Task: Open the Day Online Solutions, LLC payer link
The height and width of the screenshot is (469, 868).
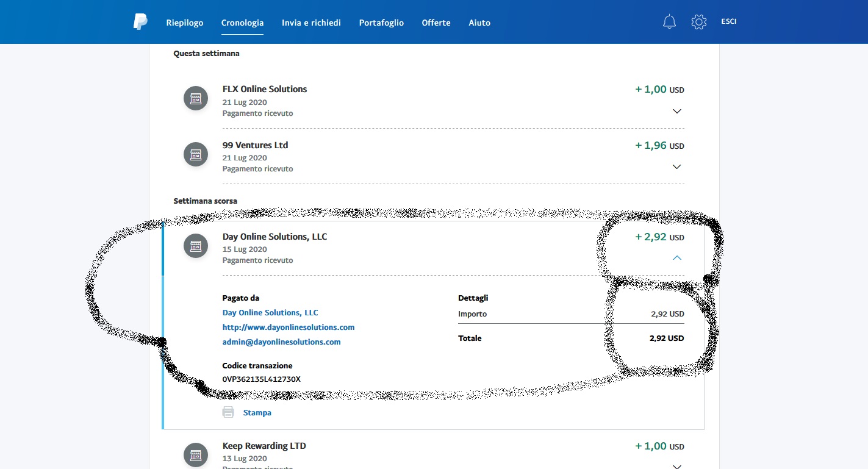Action: click(270, 312)
